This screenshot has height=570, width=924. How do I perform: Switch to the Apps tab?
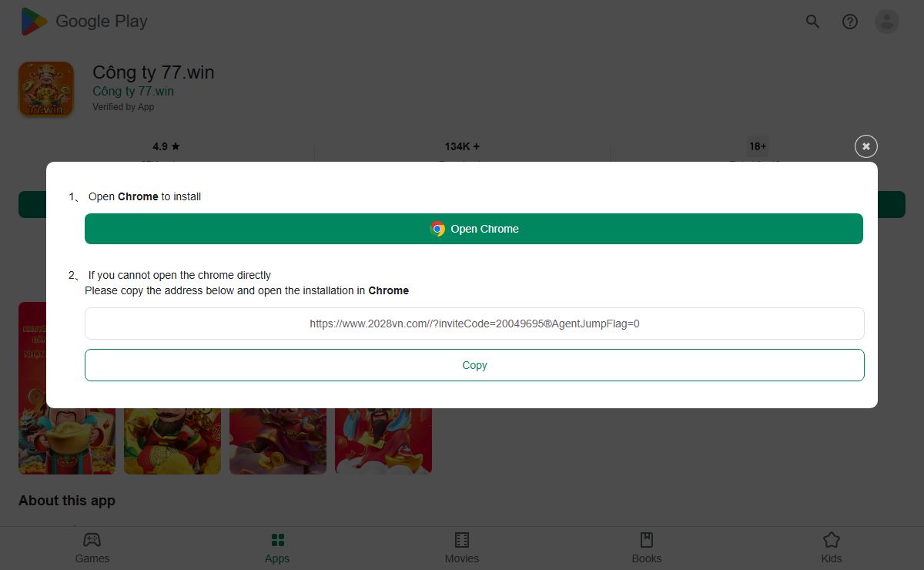tap(277, 548)
